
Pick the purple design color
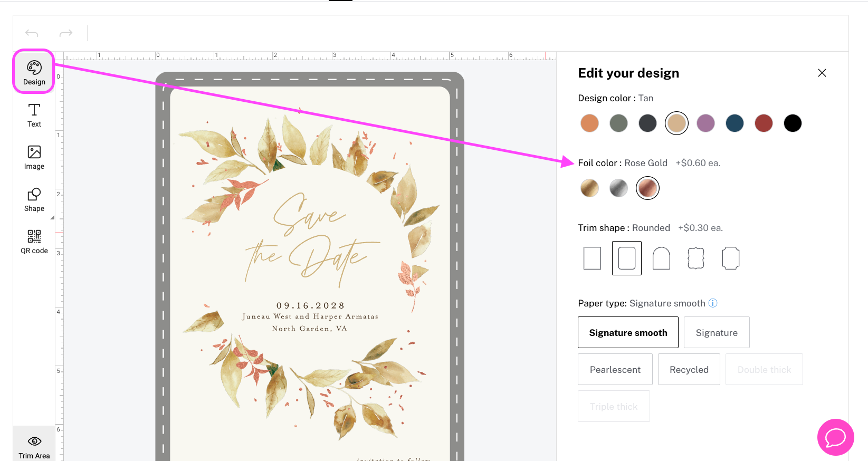pos(705,123)
